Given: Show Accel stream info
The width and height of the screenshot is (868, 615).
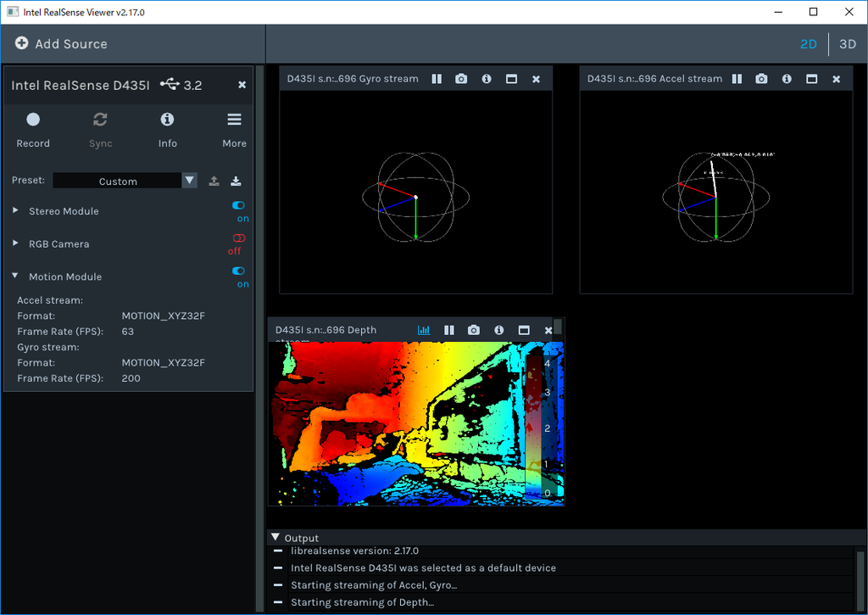Looking at the screenshot, I should 787,79.
